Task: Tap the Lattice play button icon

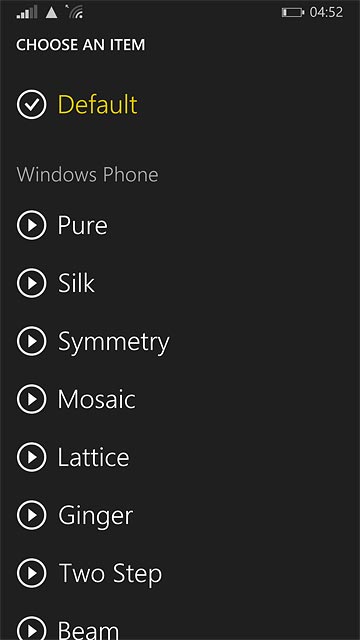Action: [31, 457]
